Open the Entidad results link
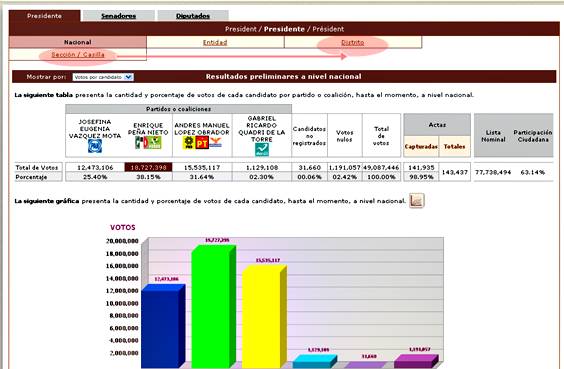 [x=215, y=42]
